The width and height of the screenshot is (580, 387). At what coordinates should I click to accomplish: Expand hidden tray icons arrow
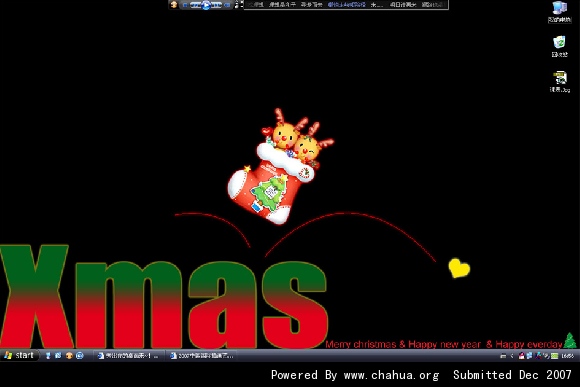(512, 356)
